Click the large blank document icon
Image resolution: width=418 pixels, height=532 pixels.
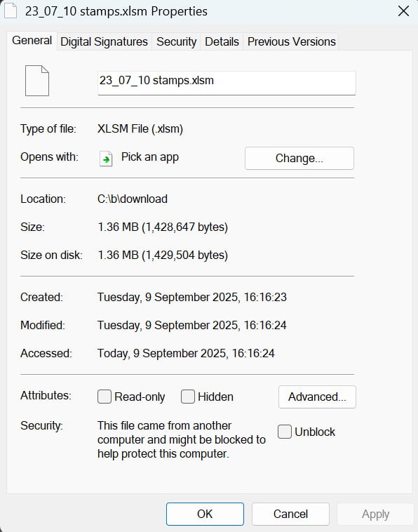(x=37, y=81)
